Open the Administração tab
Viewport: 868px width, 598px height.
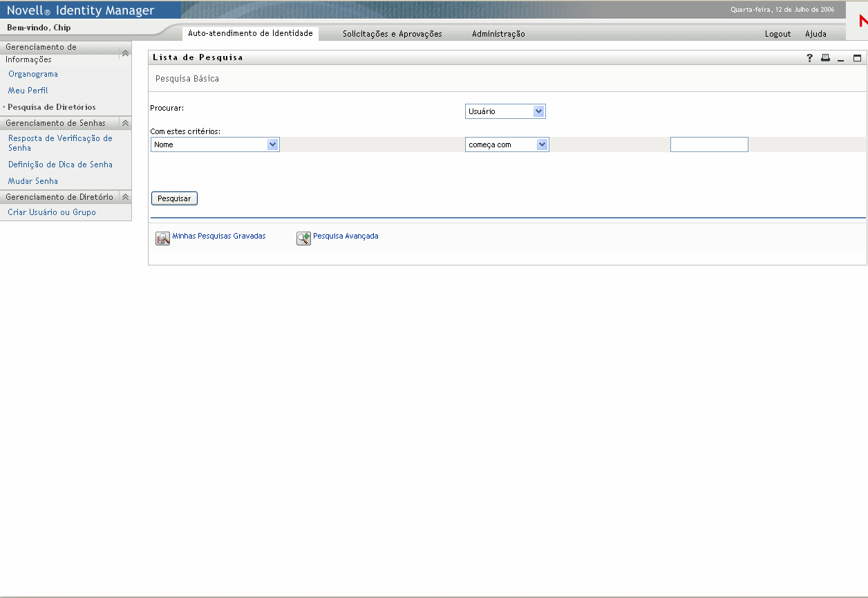(x=498, y=34)
